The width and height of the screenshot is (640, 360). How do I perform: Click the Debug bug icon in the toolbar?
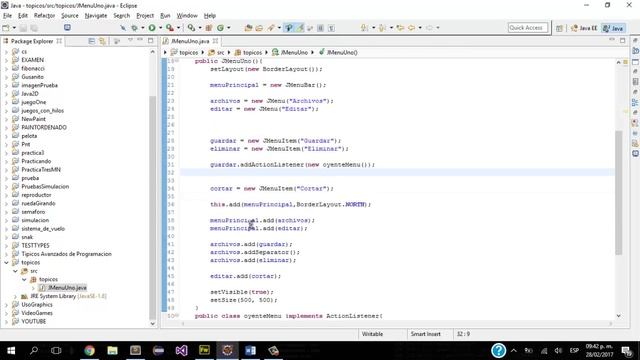[x=134, y=28]
